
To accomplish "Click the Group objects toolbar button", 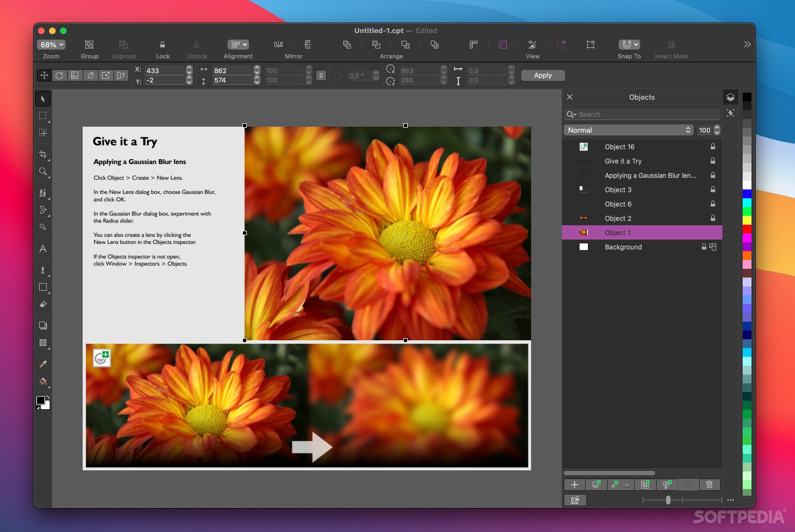I will point(89,45).
